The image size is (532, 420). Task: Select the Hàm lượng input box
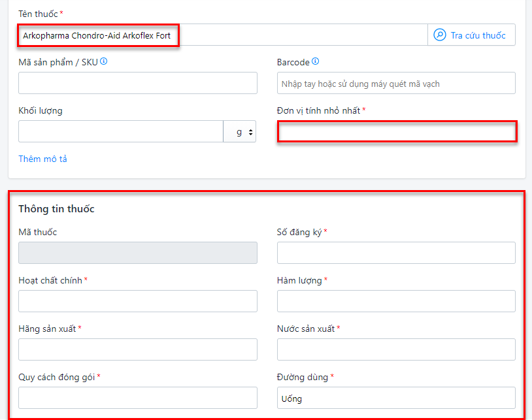396,302
